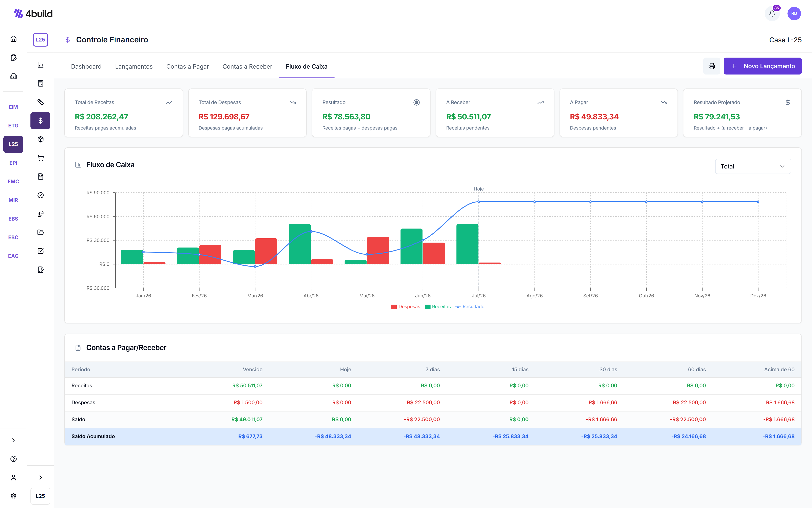This screenshot has width=812, height=508.
Task: Open the RD user avatar menu
Action: 794,13
